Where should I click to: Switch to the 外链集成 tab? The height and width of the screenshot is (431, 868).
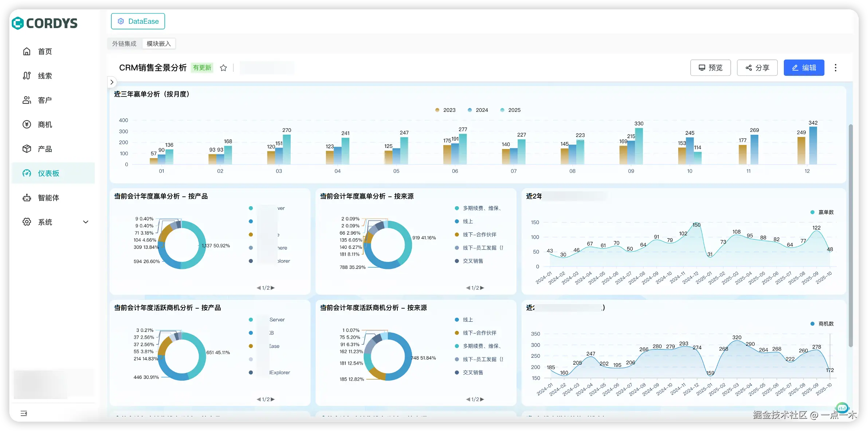point(124,44)
